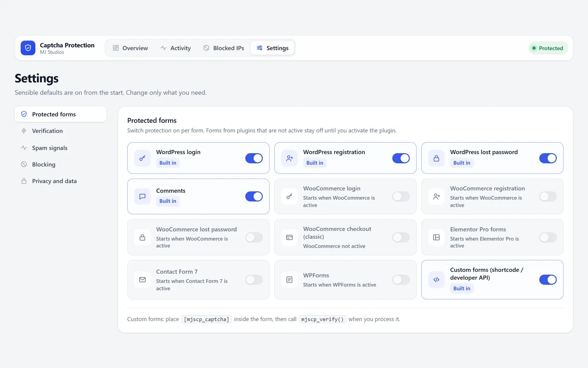Click the lock icon on WordPress lost password card

[436, 158]
